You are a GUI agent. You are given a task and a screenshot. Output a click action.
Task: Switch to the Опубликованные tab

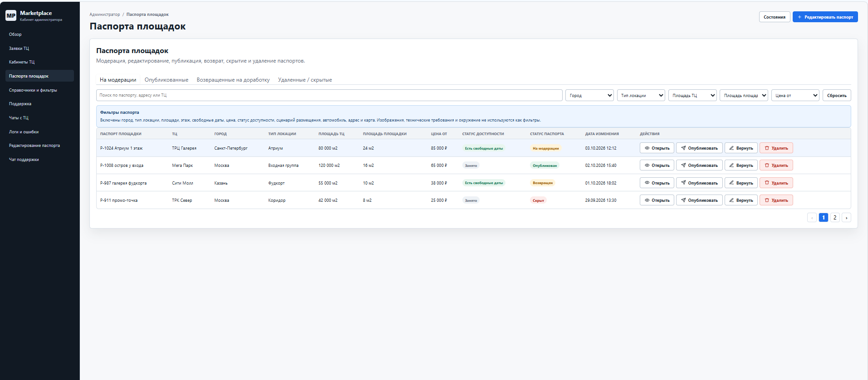point(167,80)
